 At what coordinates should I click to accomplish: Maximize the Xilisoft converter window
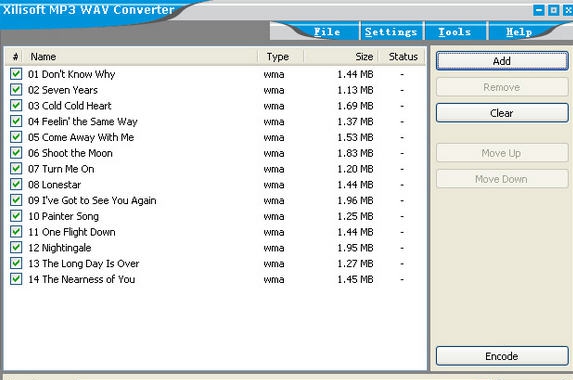click(554, 10)
